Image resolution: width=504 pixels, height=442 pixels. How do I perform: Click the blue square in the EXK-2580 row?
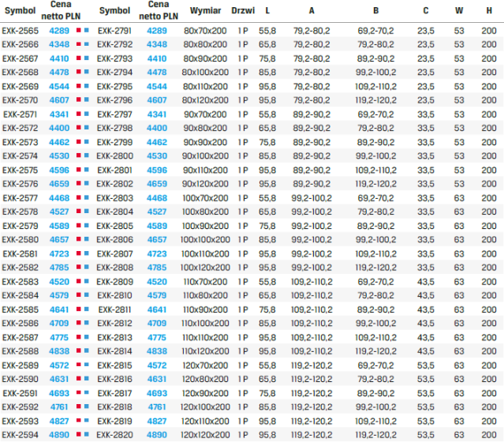point(87,239)
